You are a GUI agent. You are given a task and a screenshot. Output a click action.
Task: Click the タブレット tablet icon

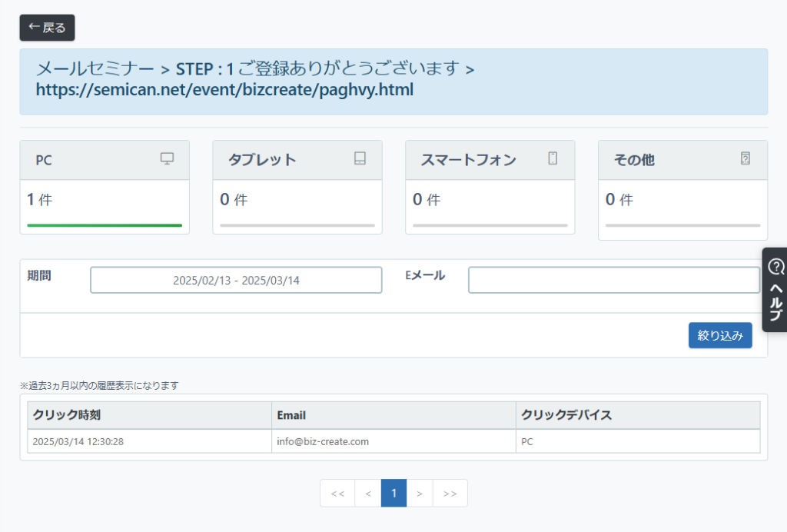tap(360, 158)
